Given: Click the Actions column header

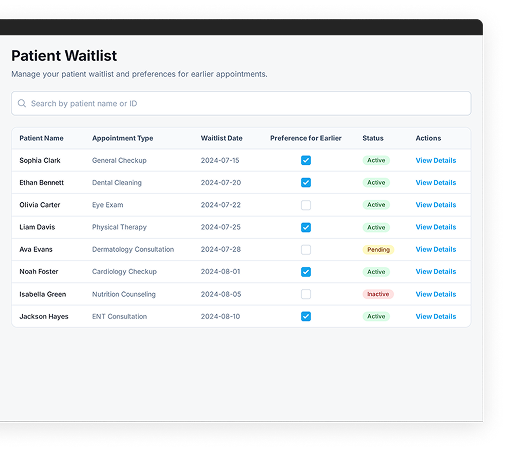Looking at the screenshot, I should pyautogui.click(x=428, y=138).
